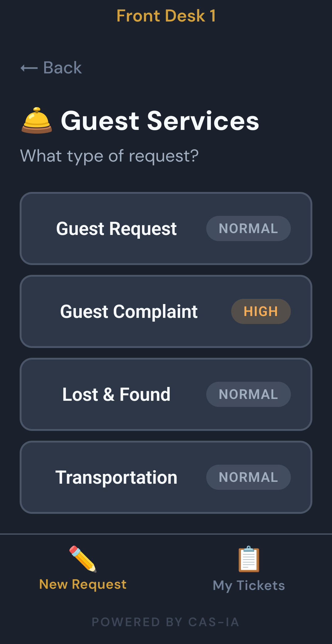Viewport: 332px width, 644px height.
Task: Click the Guest Services heading text
Action: [x=160, y=121]
